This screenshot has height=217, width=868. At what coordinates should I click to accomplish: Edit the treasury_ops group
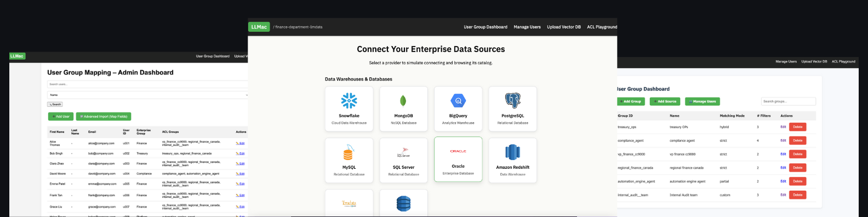[783, 127]
